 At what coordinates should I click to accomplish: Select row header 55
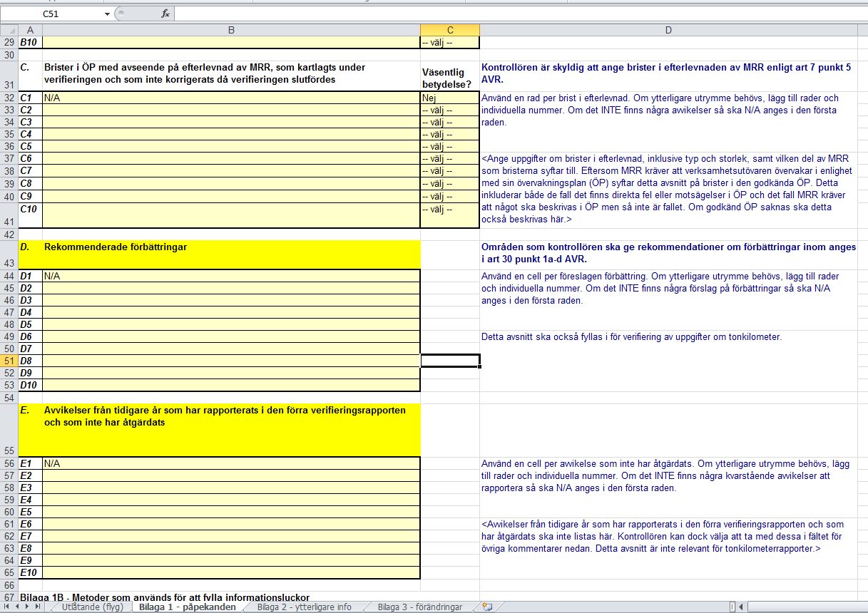click(9, 430)
